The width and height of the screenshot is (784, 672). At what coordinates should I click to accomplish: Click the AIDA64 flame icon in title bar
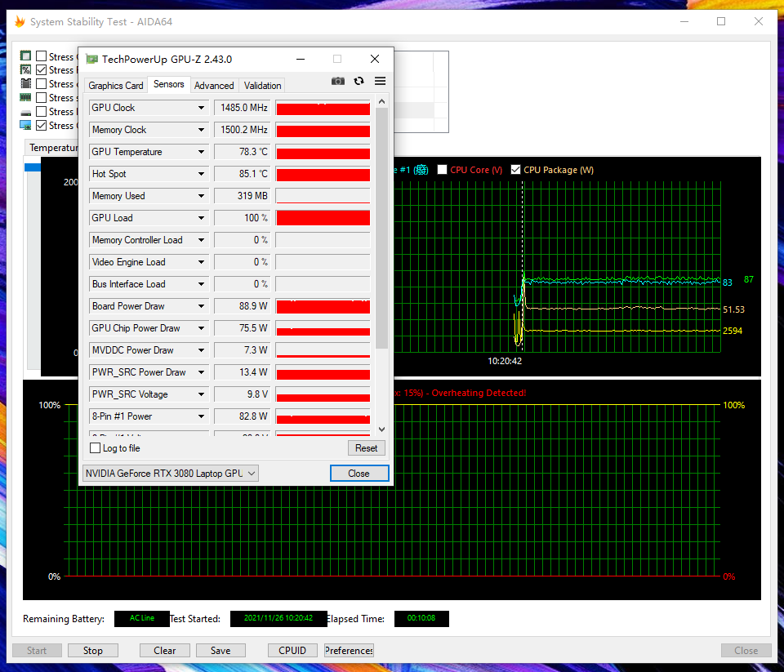tap(20, 21)
